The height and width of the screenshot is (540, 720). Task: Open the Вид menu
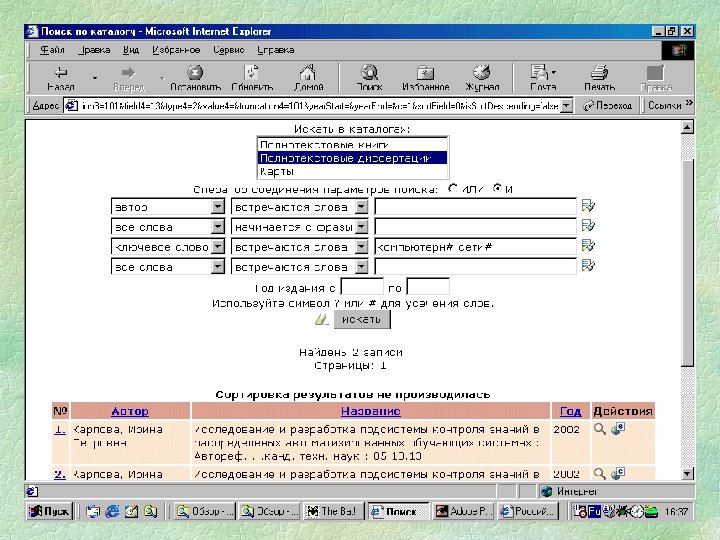pyautogui.click(x=131, y=50)
